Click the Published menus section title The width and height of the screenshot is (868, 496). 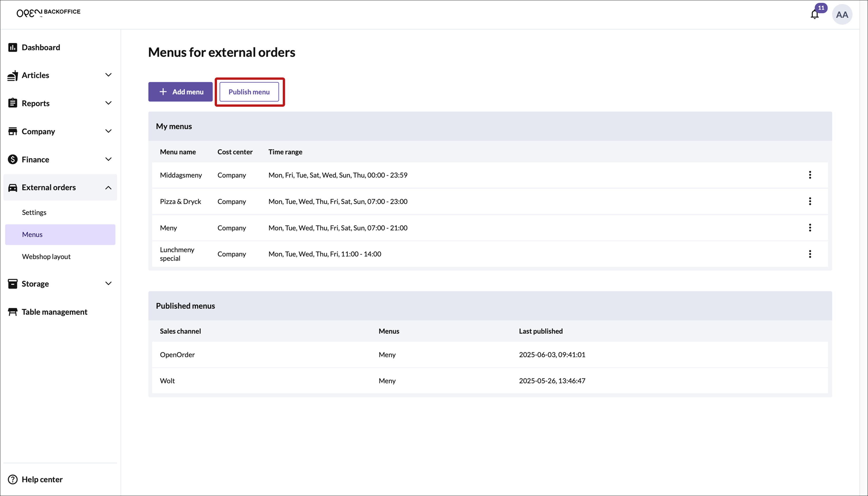point(185,306)
